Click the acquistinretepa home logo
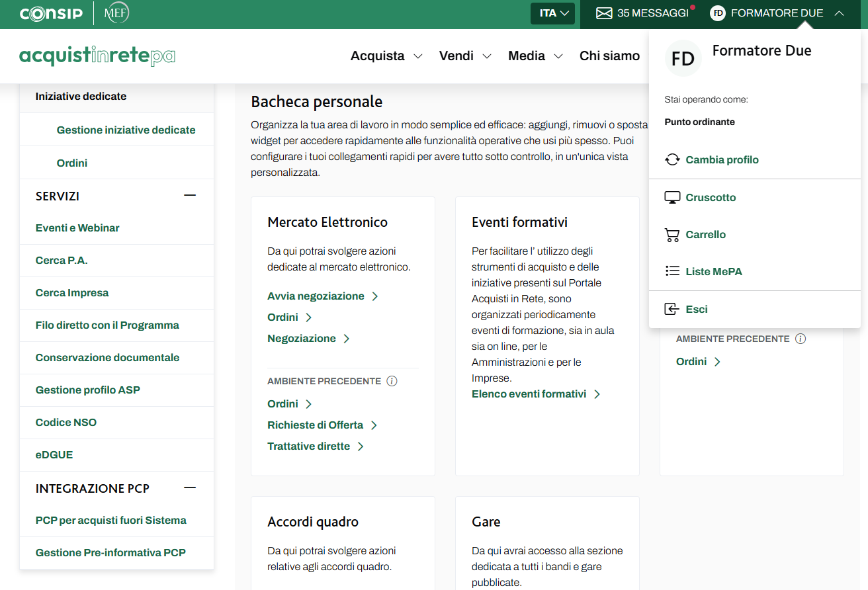The width and height of the screenshot is (868, 590). point(97,56)
